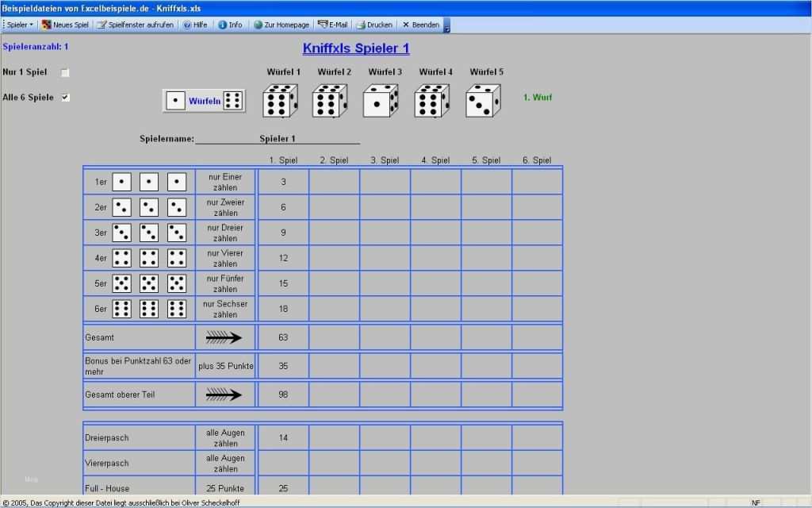Viewport: 812px width, 508px height.
Task: Click the middle die icon in 3er row
Action: (149, 233)
